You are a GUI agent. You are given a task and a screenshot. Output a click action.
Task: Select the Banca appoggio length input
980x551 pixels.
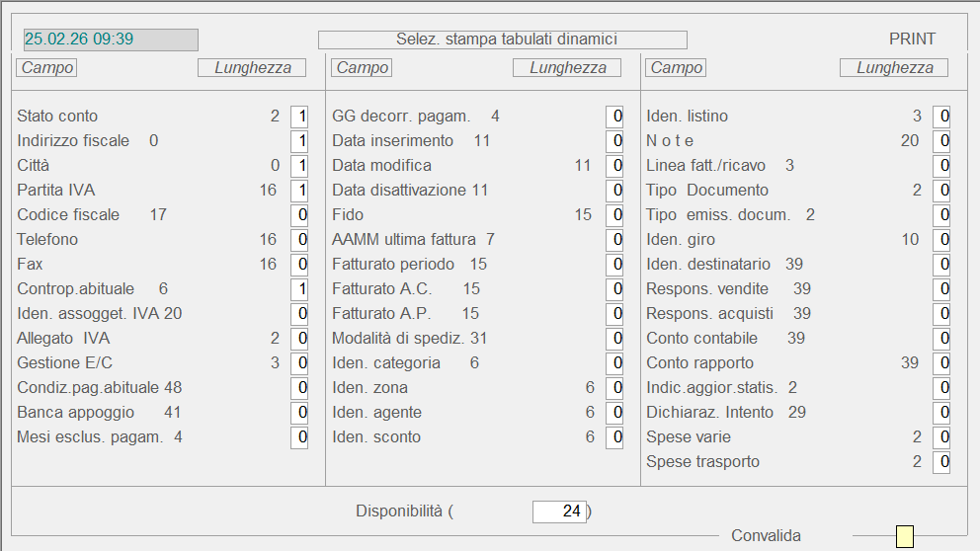point(299,413)
